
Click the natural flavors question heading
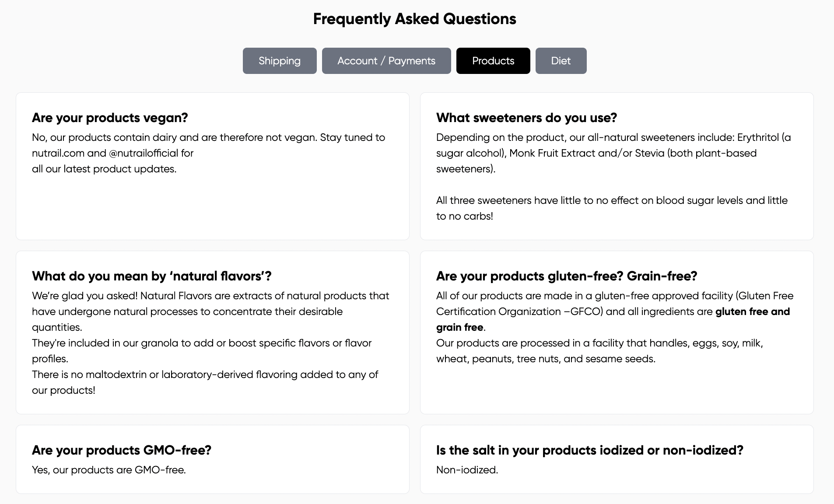[x=152, y=276]
